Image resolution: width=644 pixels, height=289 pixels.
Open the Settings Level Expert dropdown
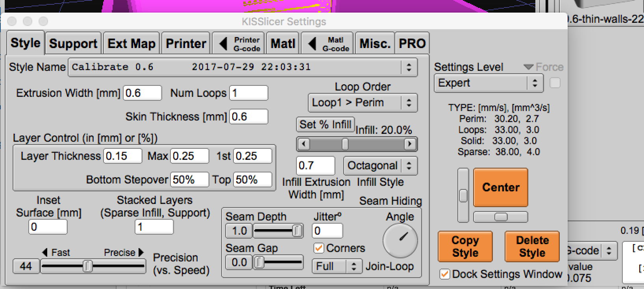tap(489, 83)
